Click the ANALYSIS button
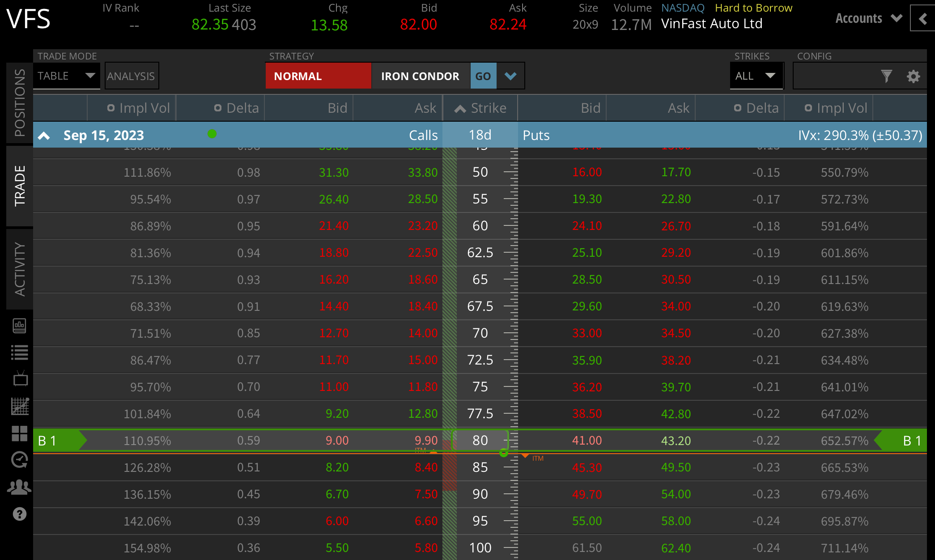The width and height of the screenshot is (935, 560). pyautogui.click(x=131, y=76)
